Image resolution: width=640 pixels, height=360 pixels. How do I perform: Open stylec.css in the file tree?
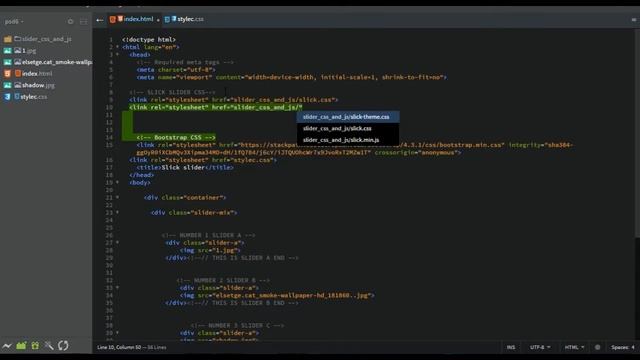click(x=33, y=97)
